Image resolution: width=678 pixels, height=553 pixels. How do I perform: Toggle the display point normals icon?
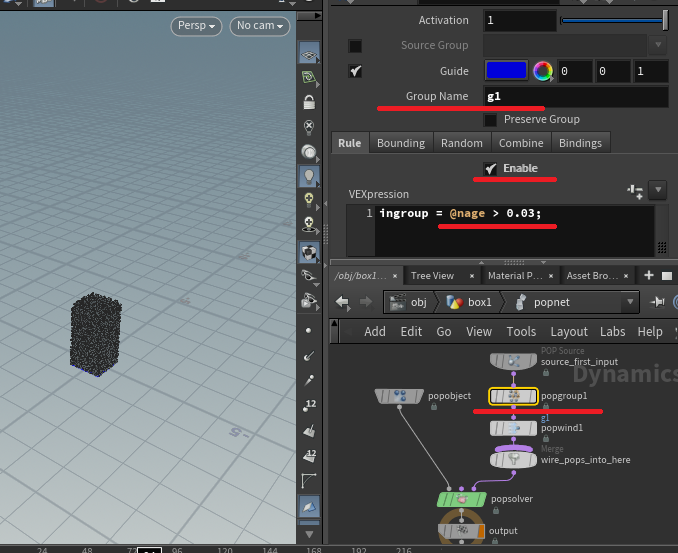coord(309,356)
